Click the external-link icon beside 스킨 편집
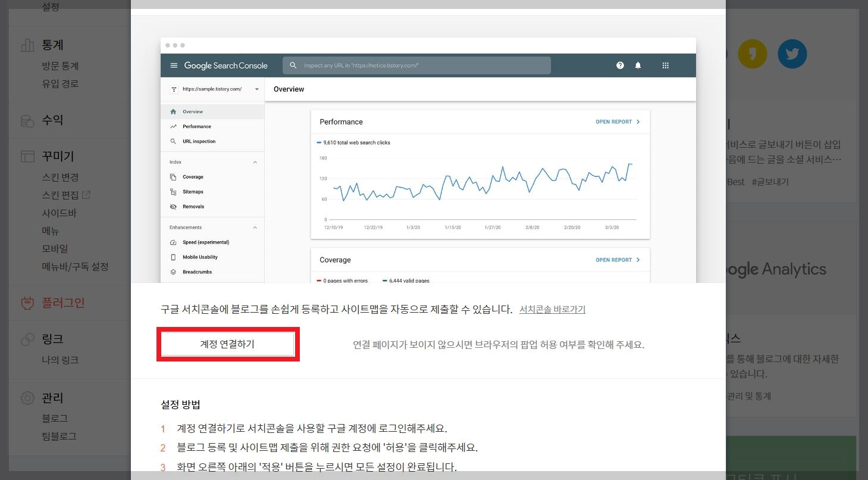This screenshot has height=480, width=868. point(86,195)
